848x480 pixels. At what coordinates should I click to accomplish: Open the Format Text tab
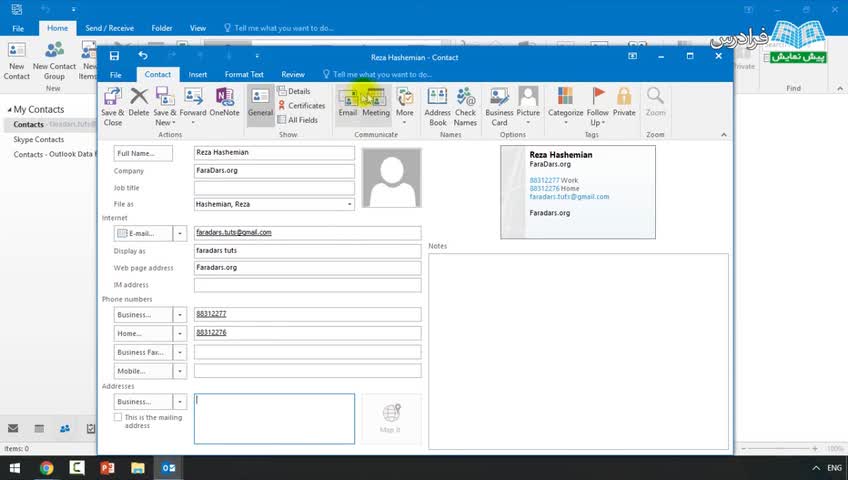(244, 75)
